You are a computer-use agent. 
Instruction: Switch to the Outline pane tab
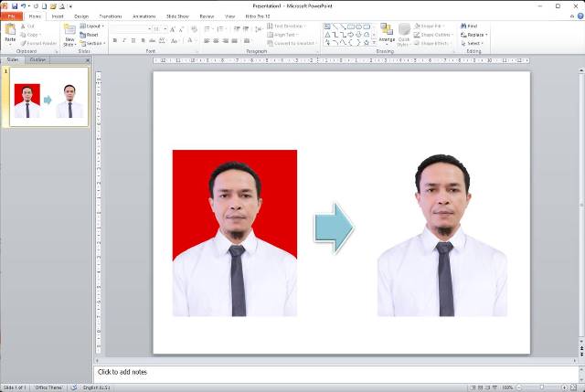37,59
